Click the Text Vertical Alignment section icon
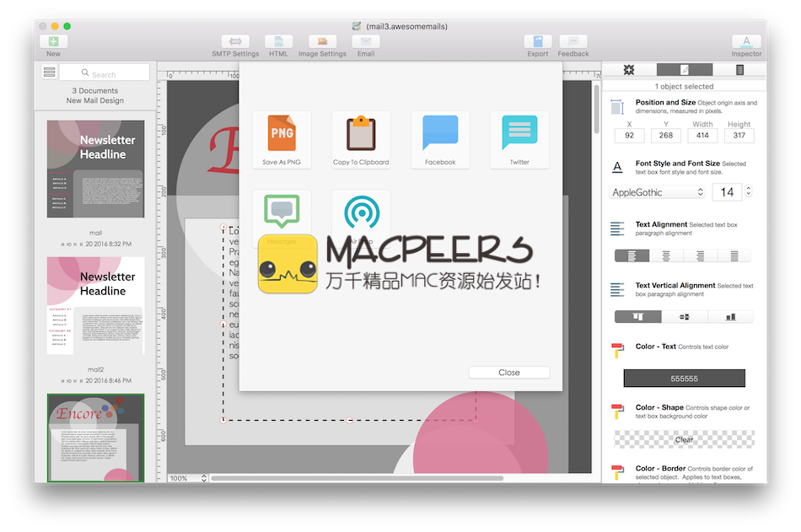This screenshot has height=532, width=801. (x=617, y=290)
